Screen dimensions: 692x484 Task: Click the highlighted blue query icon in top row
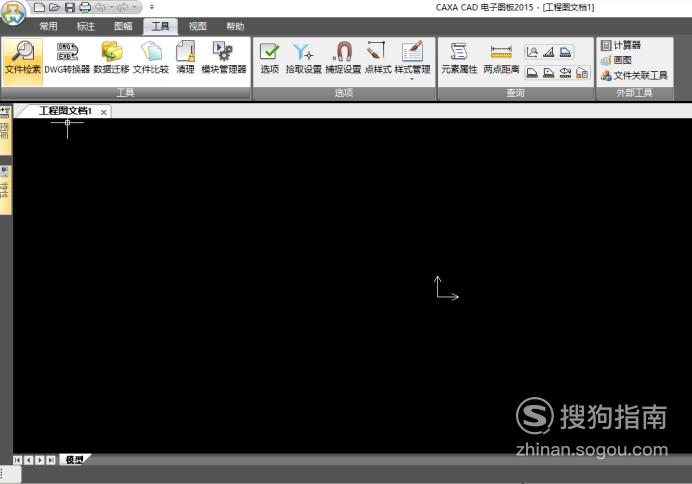[565, 53]
